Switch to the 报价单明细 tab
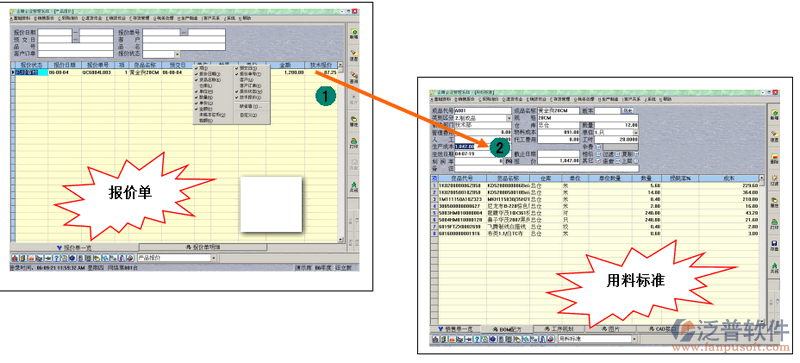The image size is (800, 363). 203,247
